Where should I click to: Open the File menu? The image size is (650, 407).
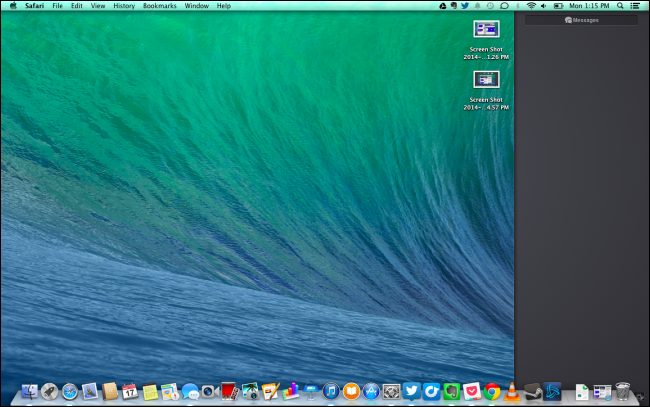pos(57,6)
